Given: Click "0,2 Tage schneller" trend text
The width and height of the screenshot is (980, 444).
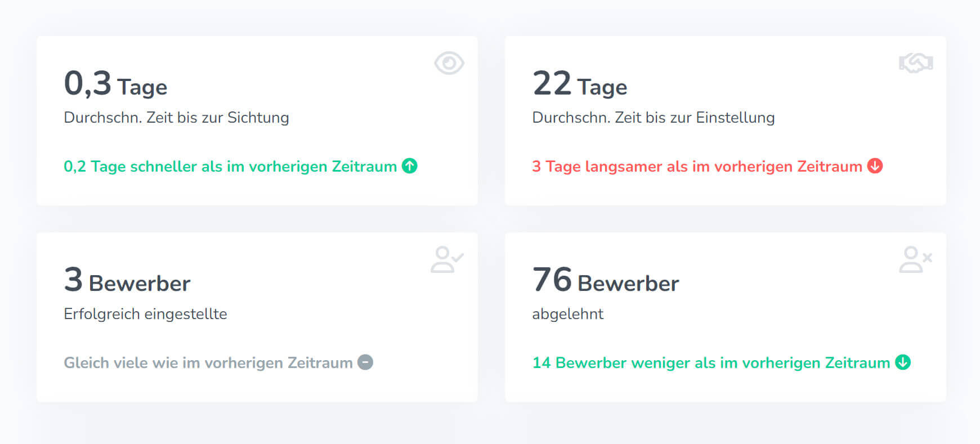Looking at the screenshot, I should click(230, 167).
